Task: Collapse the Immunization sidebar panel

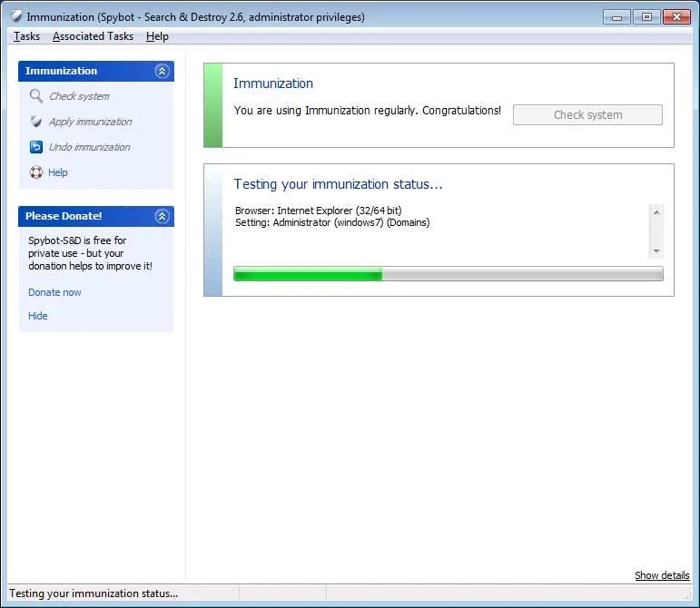Action: (x=162, y=71)
